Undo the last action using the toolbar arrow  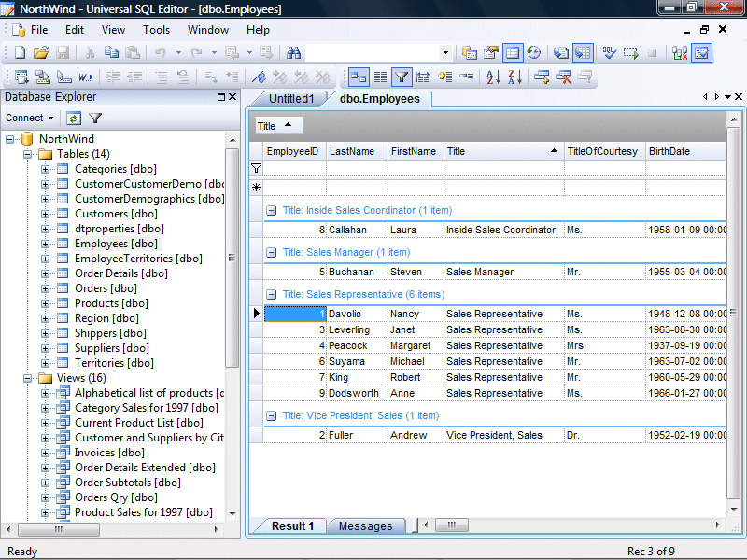coord(161,53)
